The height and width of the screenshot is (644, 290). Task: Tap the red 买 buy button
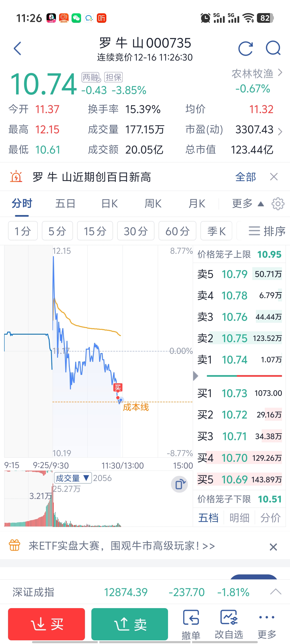click(x=46, y=624)
